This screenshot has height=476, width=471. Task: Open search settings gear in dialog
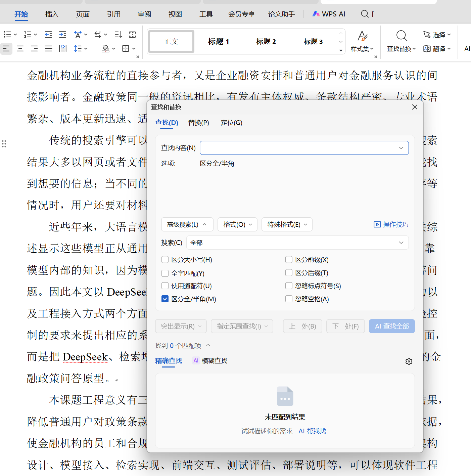[x=409, y=361]
